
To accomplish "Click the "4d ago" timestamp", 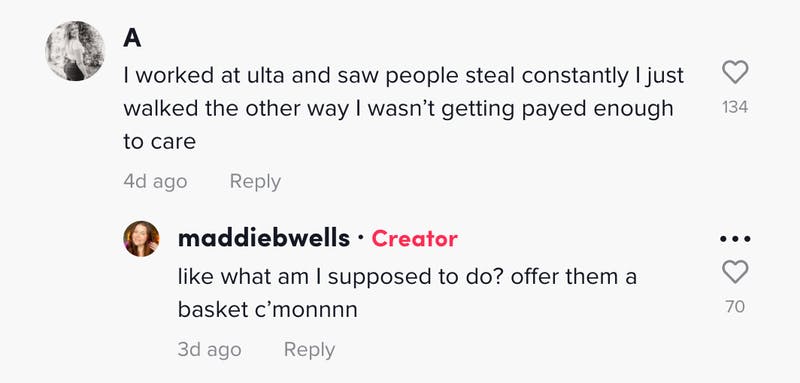I will point(155,182).
